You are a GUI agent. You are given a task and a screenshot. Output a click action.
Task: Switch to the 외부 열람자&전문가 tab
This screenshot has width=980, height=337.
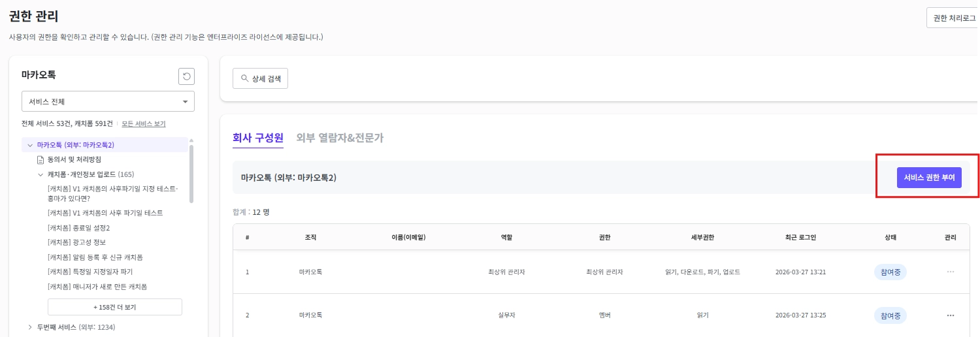click(x=339, y=138)
